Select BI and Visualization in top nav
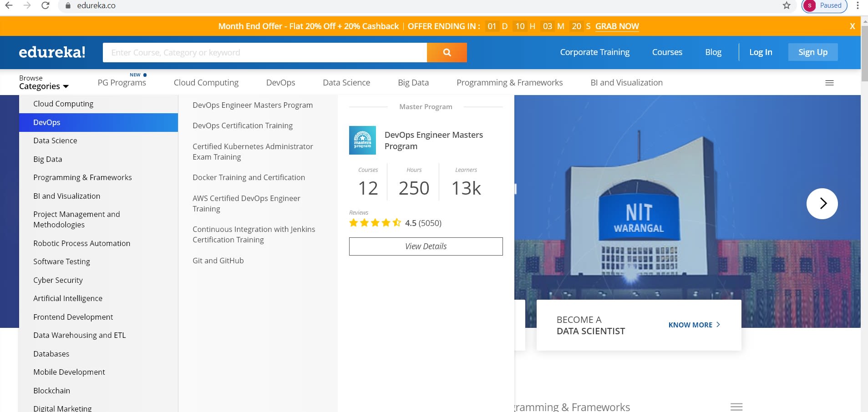 click(626, 82)
